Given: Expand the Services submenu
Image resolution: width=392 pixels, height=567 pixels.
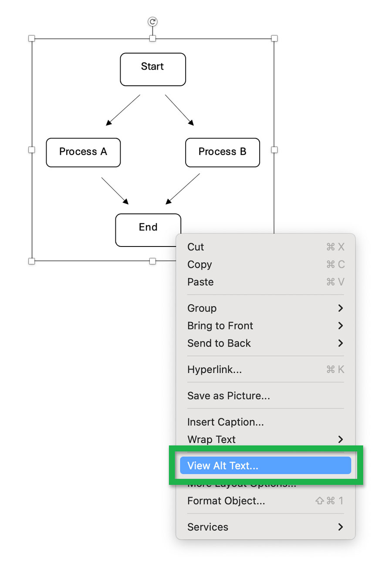Looking at the screenshot, I should pos(340,527).
